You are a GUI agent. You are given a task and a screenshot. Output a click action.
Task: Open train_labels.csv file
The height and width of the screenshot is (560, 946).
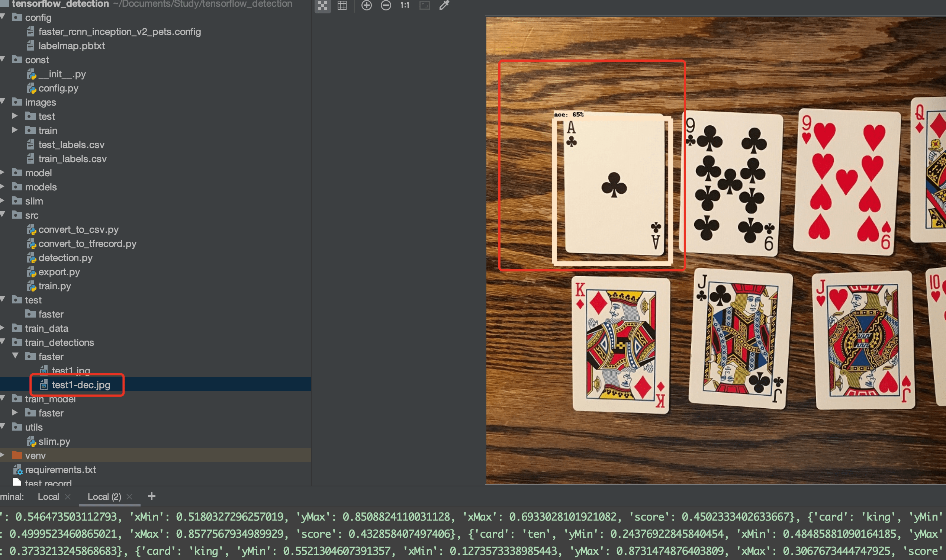tap(73, 159)
